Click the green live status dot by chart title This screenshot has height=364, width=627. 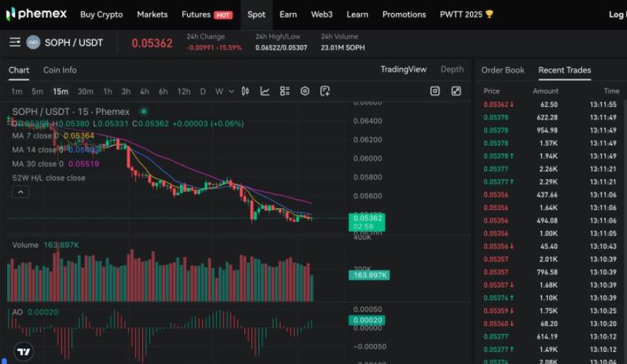(x=144, y=111)
